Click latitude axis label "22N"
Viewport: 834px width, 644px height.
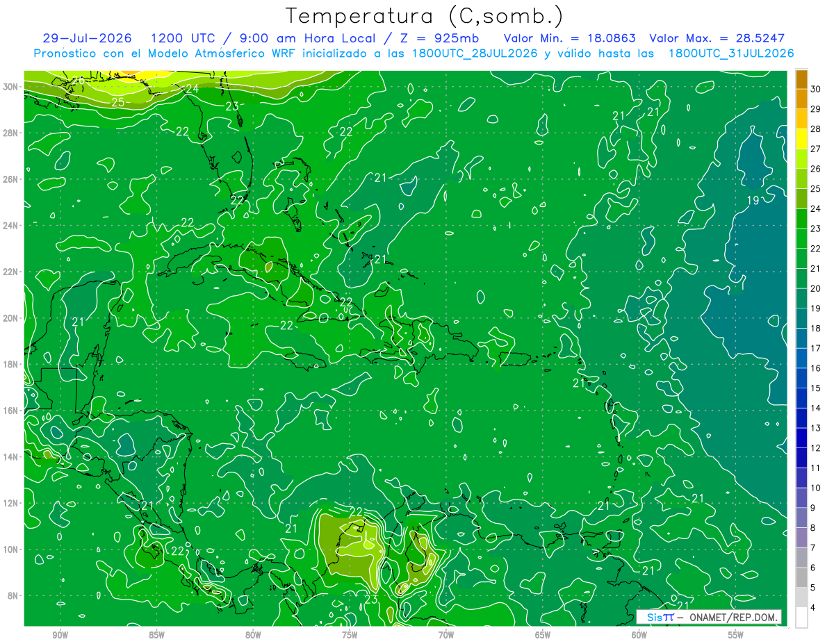click(x=10, y=272)
